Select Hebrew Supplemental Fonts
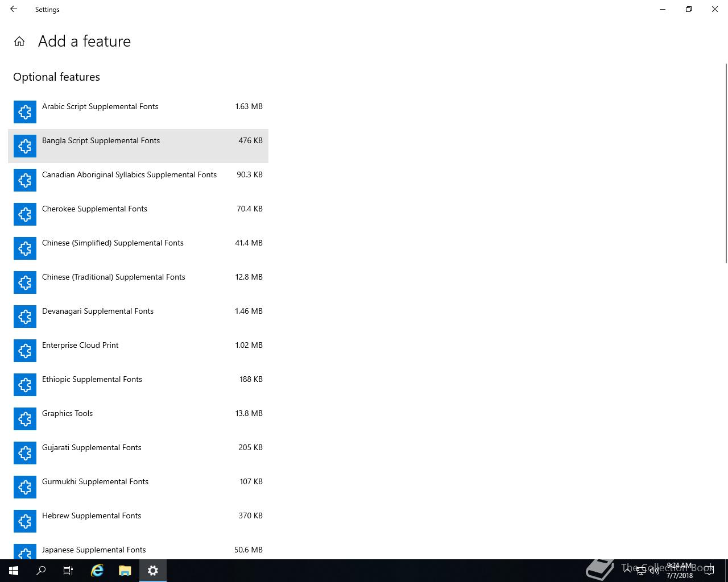Screen dimensions: 728x582 point(138,521)
